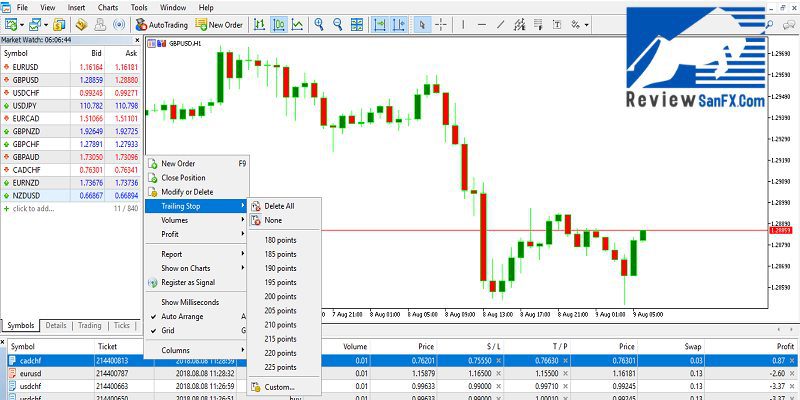The image size is (800, 400).
Task: Select GBPUSD row in Market Watch
Action: tap(70, 80)
